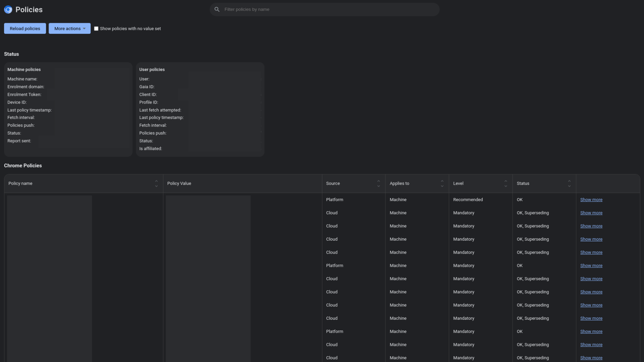Click the Chrome logo beside Policies title

pyautogui.click(x=8, y=10)
